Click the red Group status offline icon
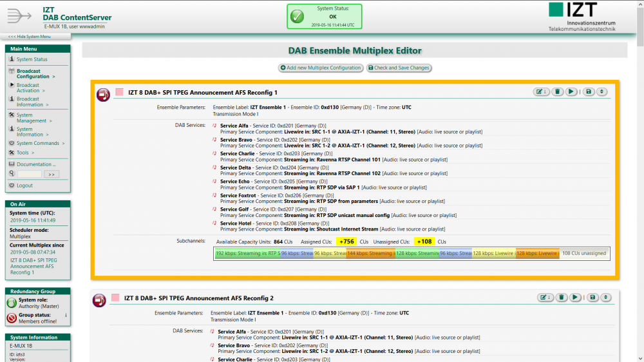Image resolution: width=644 pixels, height=362 pixels. [12, 318]
